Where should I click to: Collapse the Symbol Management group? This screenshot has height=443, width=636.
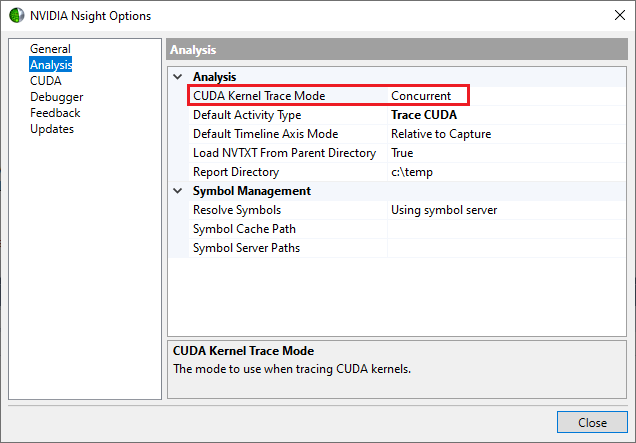178,191
